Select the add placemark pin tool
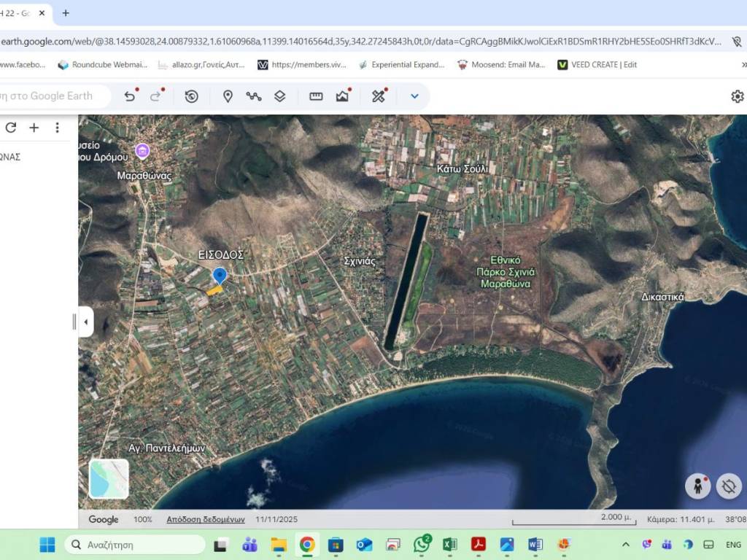747x560 pixels. pos(228,96)
